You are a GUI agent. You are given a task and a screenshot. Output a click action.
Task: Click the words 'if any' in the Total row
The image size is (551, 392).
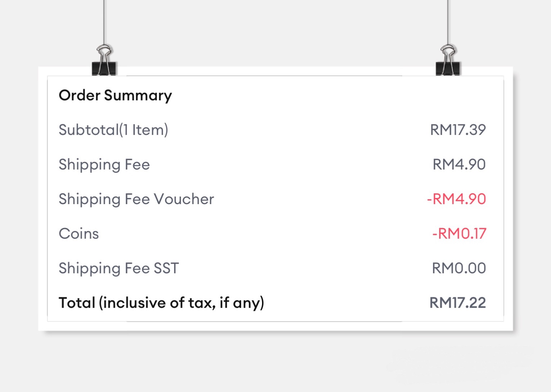pos(241,303)
